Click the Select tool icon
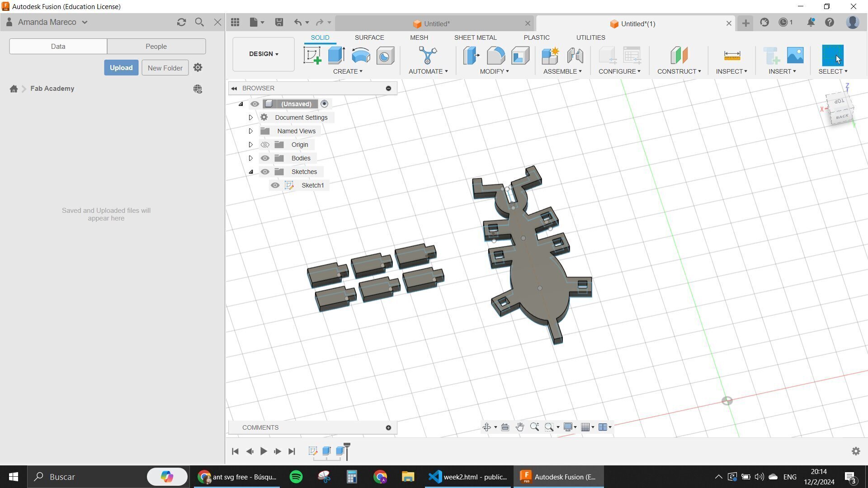 833,56
